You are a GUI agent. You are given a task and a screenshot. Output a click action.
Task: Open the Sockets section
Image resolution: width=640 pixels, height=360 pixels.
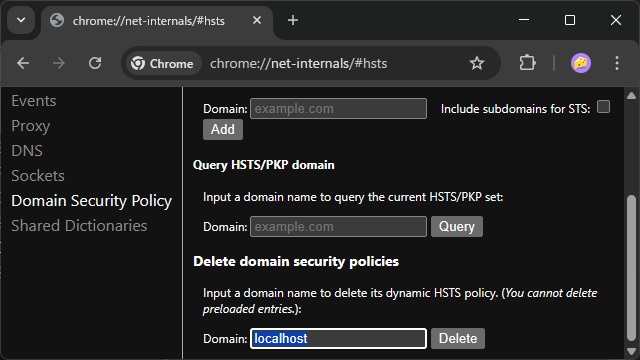[38, 176]
